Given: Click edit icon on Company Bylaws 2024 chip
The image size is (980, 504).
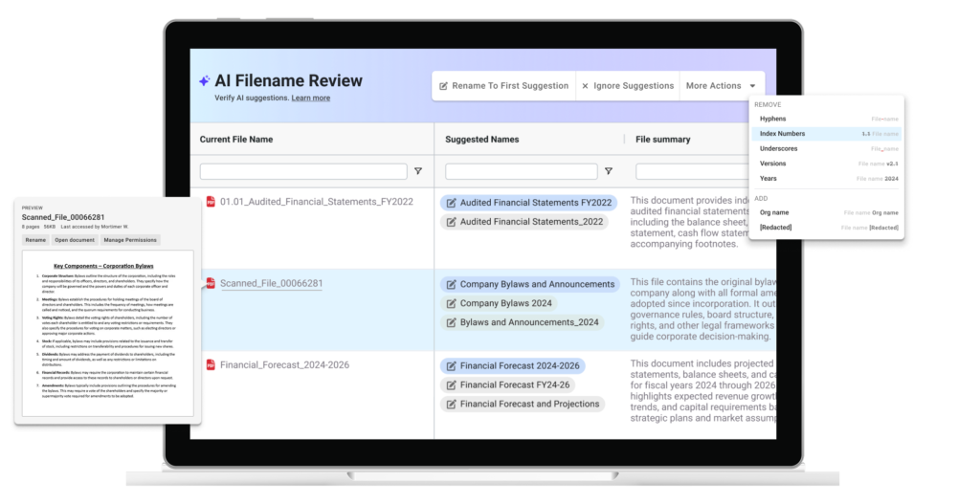Looking at the screenshot, I should point(451,304).
